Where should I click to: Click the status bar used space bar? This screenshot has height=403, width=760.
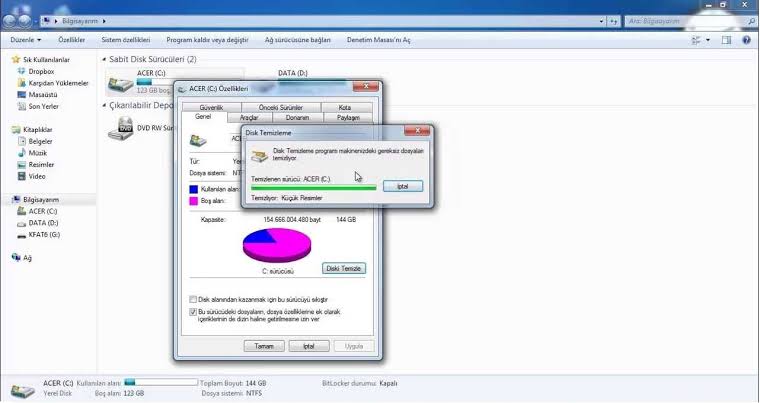pos(161,383)
